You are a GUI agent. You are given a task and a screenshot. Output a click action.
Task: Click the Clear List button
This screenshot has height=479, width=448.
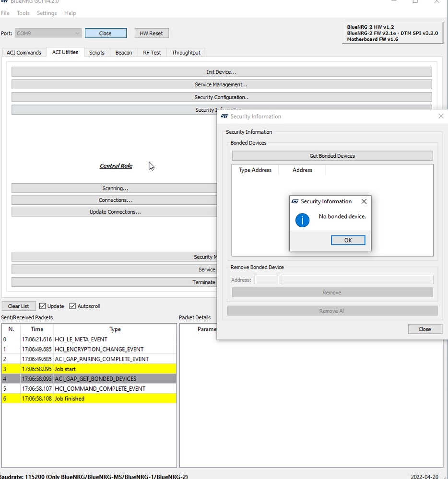click(x=19, y=306)
